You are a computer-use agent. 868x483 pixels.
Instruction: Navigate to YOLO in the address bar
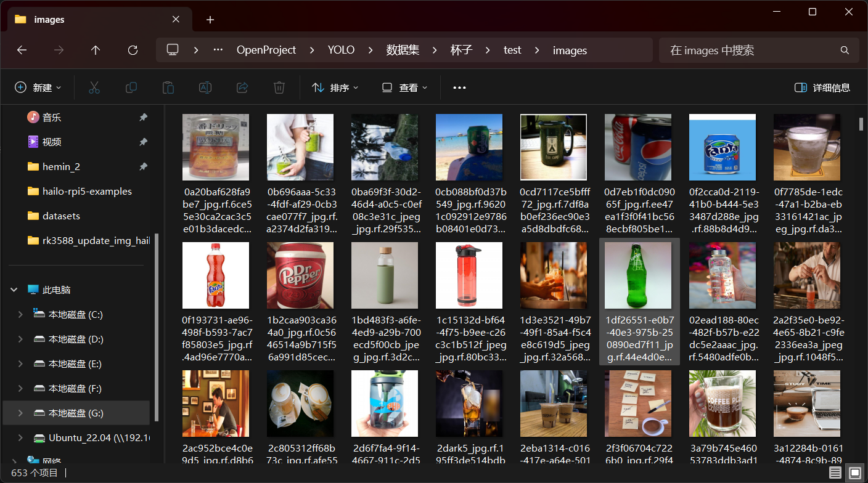341,50
